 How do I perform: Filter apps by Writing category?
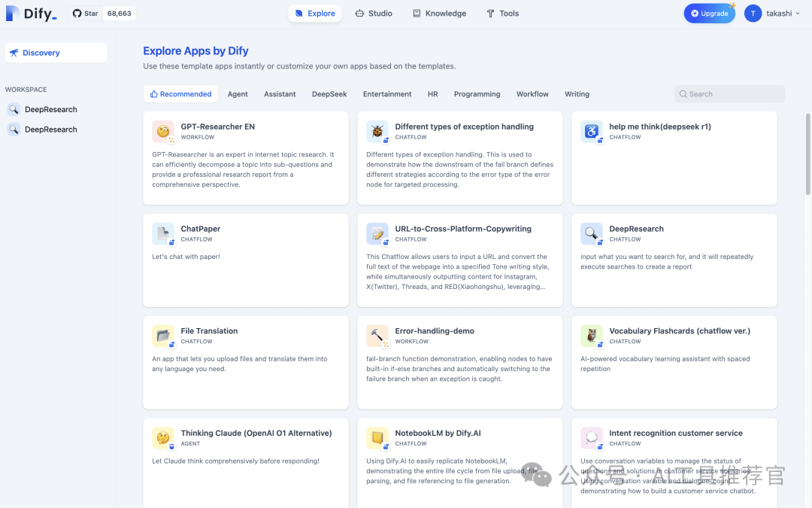point(577,94)
